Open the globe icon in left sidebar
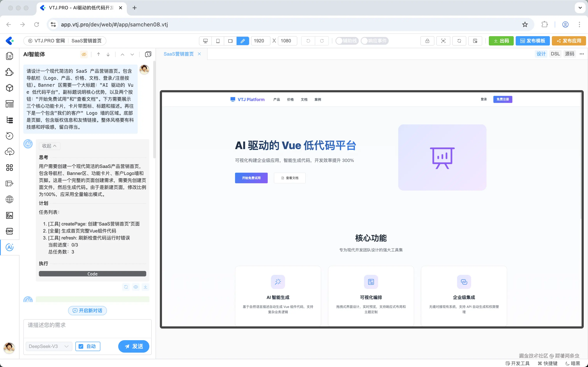The height and width of the screenshot is (367, 588). (10, 199)
